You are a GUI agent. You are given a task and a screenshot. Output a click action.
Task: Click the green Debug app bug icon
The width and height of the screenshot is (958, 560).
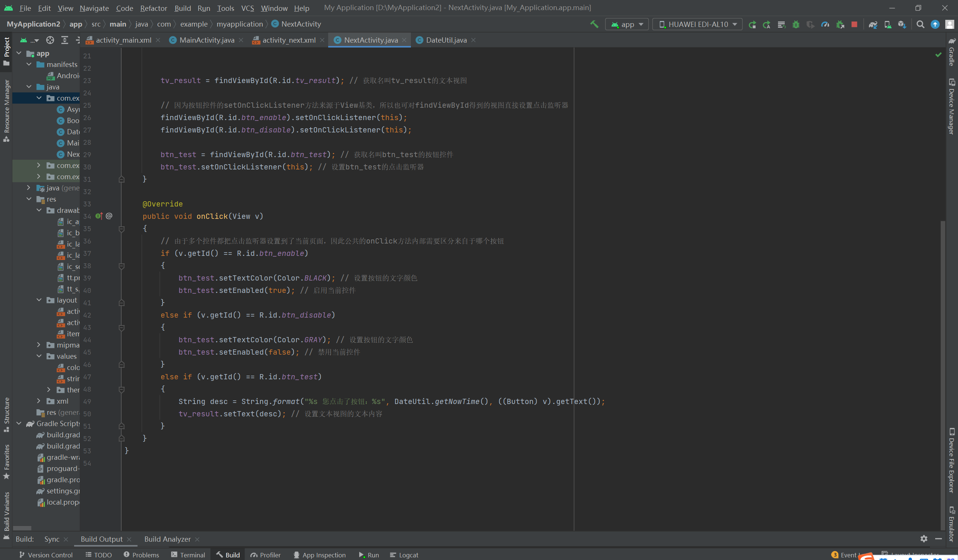(x=796, y=24)
